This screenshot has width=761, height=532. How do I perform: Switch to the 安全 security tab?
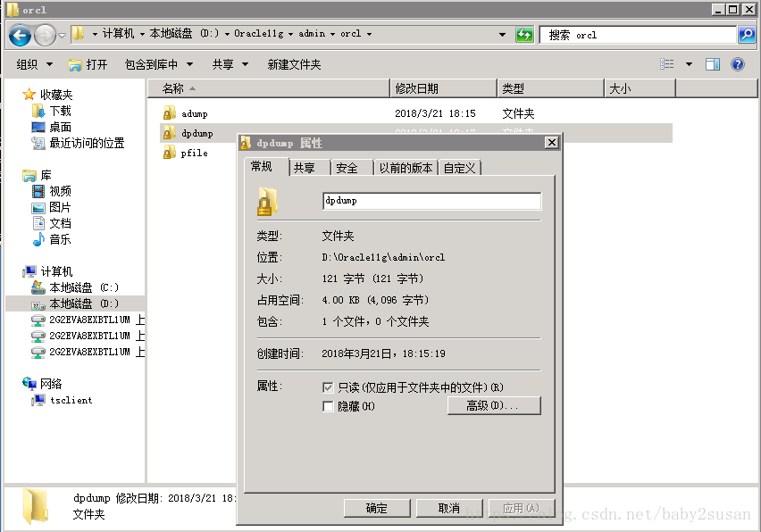point(347,168)
